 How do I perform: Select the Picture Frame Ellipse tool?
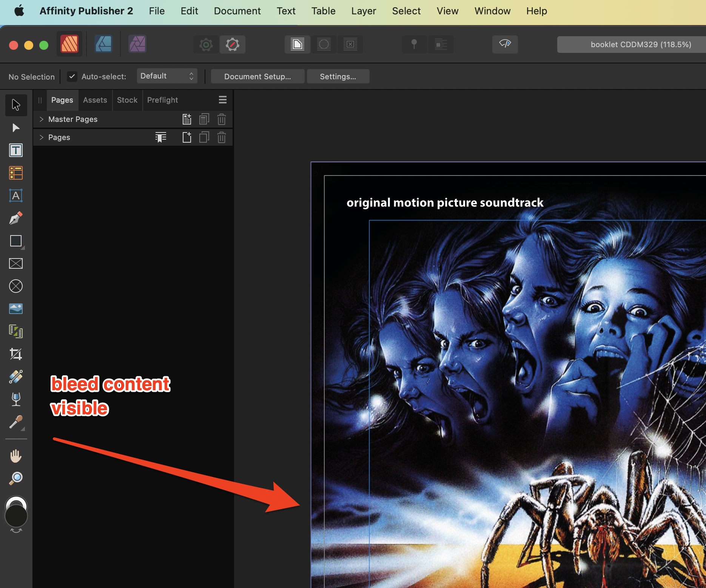pyautogui.click(x=16, y=286)
